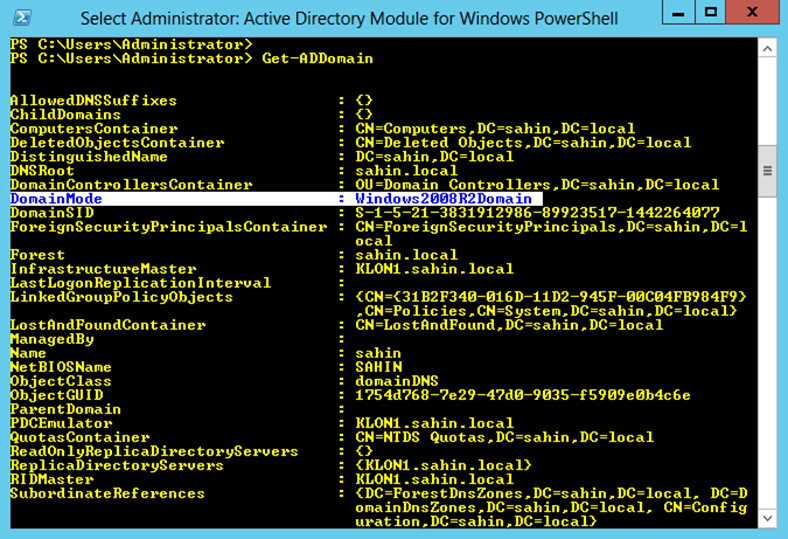Click the 31B2F340-016D GUID policy value
The width and height of the screenshot is (788, 539).
[551, 304]
